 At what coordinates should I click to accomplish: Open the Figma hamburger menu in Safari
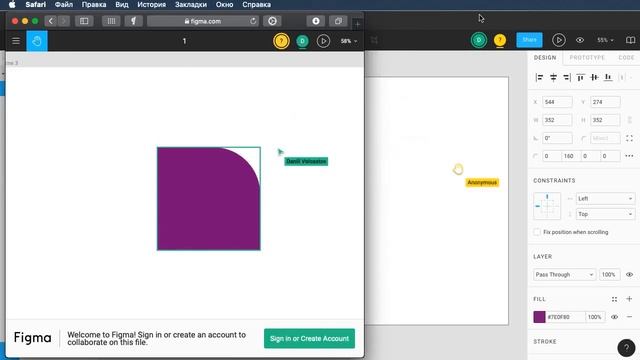click(16, 41)
